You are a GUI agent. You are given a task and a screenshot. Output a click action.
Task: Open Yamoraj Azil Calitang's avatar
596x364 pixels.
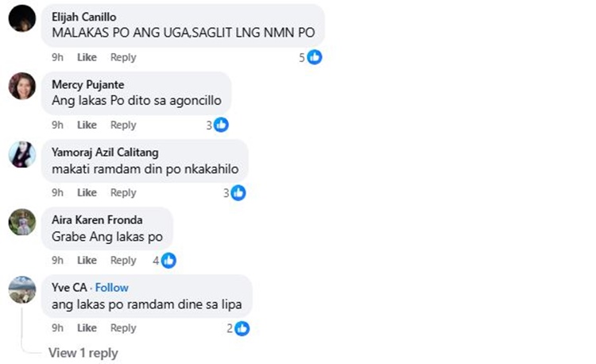pos(22,154)
